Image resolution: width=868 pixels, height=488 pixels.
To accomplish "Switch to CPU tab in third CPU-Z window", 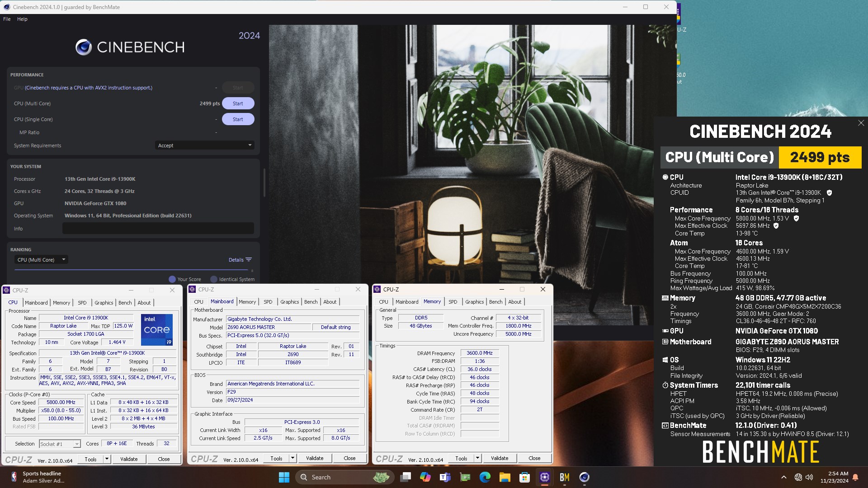I will 383,302.
